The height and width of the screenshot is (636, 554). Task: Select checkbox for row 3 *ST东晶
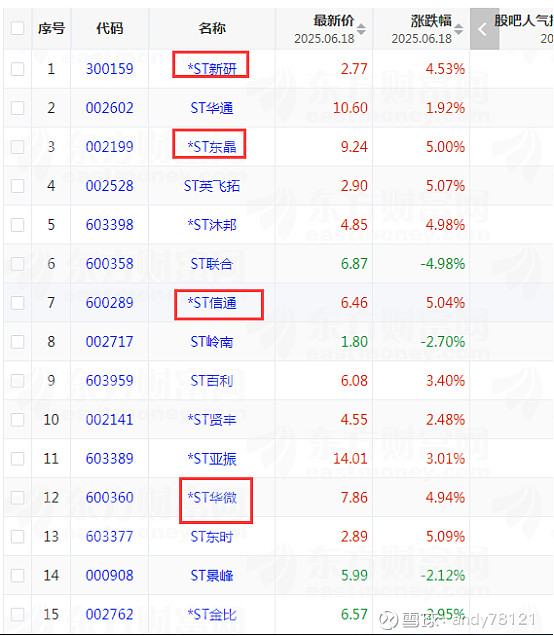(17, 147)
